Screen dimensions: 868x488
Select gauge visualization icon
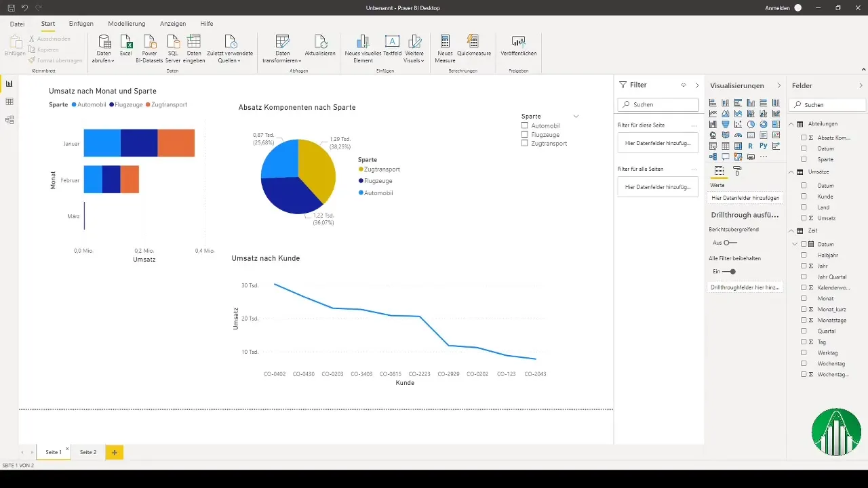pos(738,136)
